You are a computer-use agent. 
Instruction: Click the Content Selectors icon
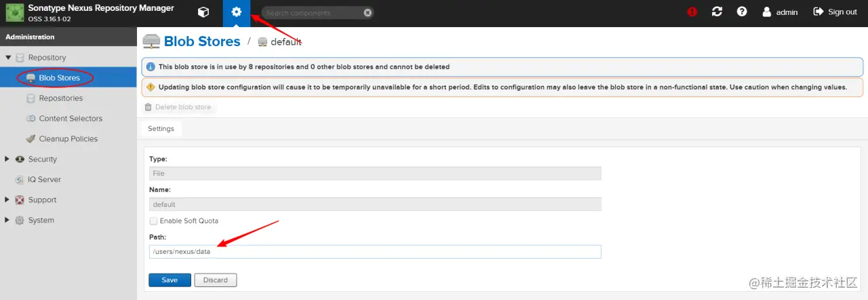click(x=31, y=119)
